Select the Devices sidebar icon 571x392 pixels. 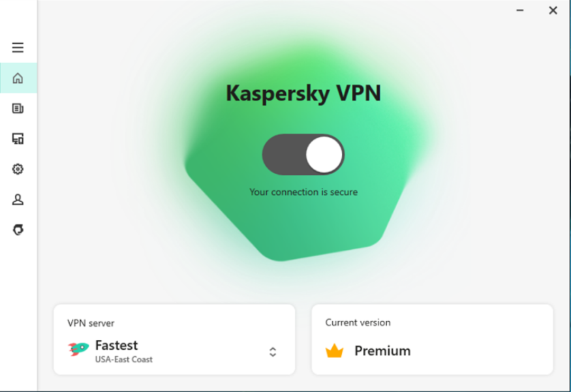point(18,138)
